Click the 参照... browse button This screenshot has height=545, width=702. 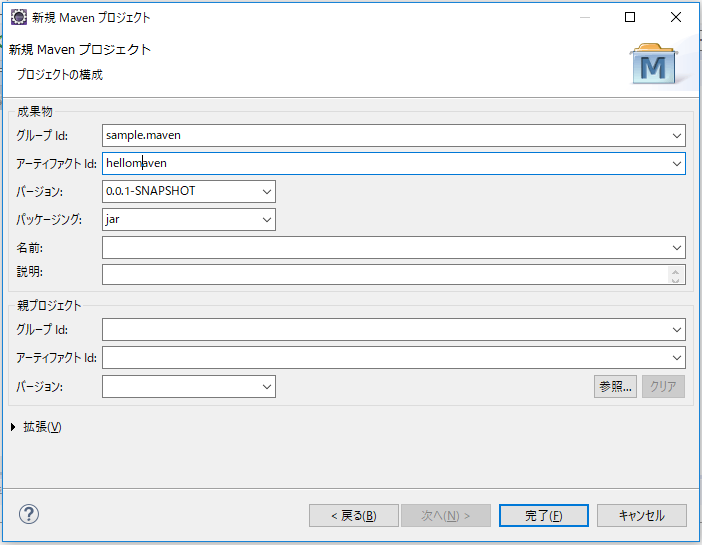pyautogui.click(x=615, y=386)
